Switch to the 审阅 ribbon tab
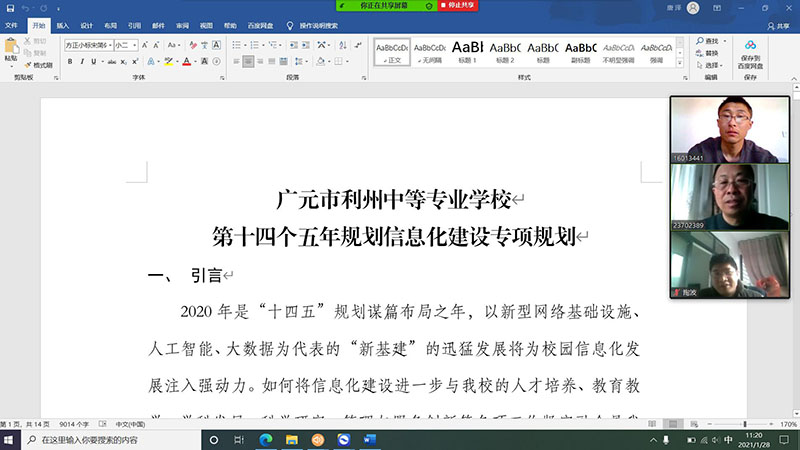The image size is (800, 450). (182, 25)
